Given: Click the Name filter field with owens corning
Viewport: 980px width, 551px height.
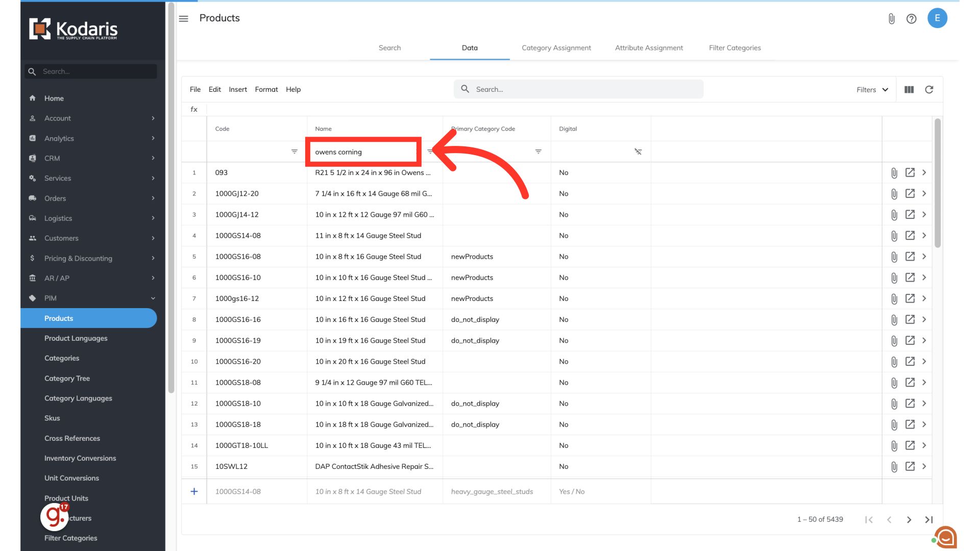Looking at the screenshot, I should (363, 152).
